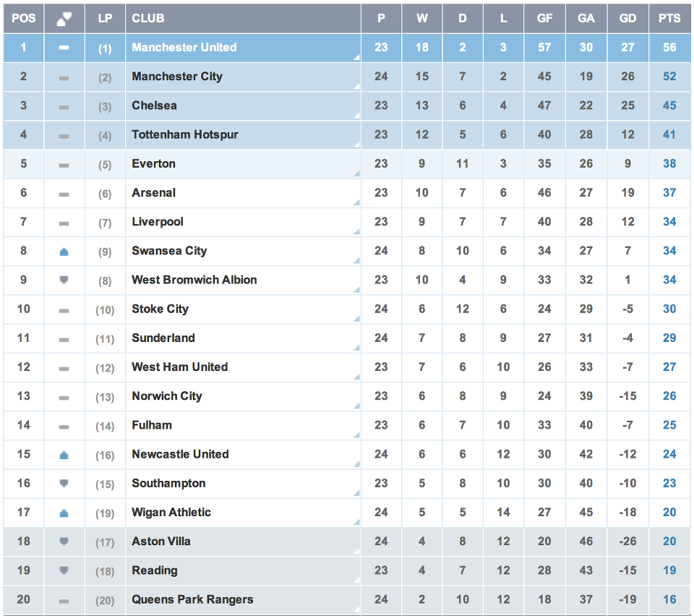This screenshot has width=694, height=616.
Task: Click Wigan Athletic's up-movement arrow icon
Action: tap(64, 513)
